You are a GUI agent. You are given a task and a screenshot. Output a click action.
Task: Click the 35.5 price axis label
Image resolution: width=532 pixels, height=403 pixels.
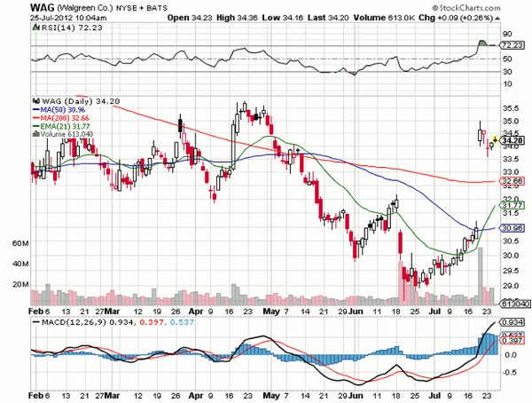[x=511, y=108]
